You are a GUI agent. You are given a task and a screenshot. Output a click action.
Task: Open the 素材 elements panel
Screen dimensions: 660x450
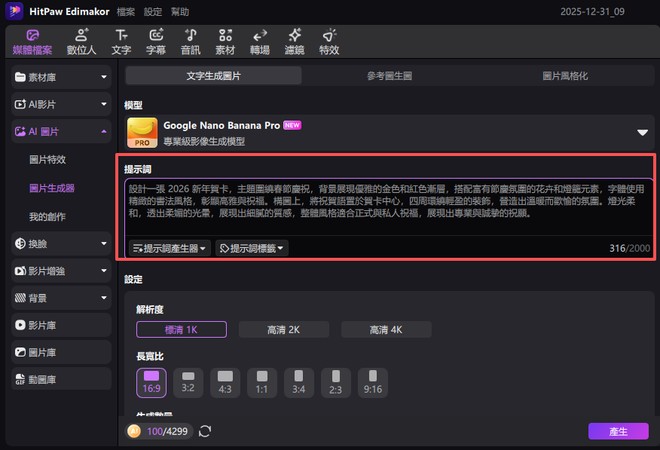[225, 42]
